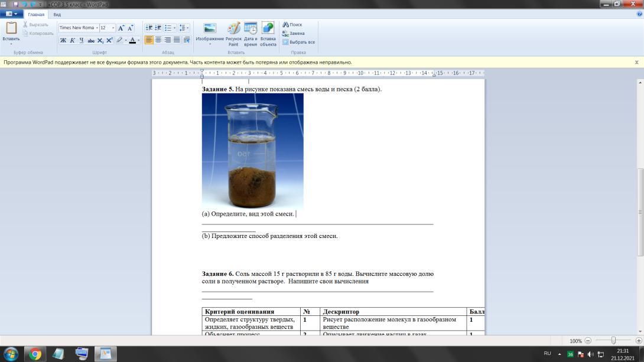Apply the font color A swatch

coord(132,40)
